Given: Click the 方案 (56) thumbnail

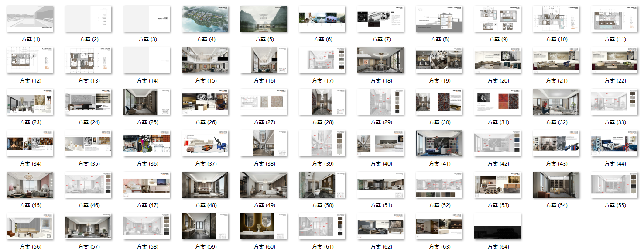Looking at the screenshot, I should pos(30,226).
